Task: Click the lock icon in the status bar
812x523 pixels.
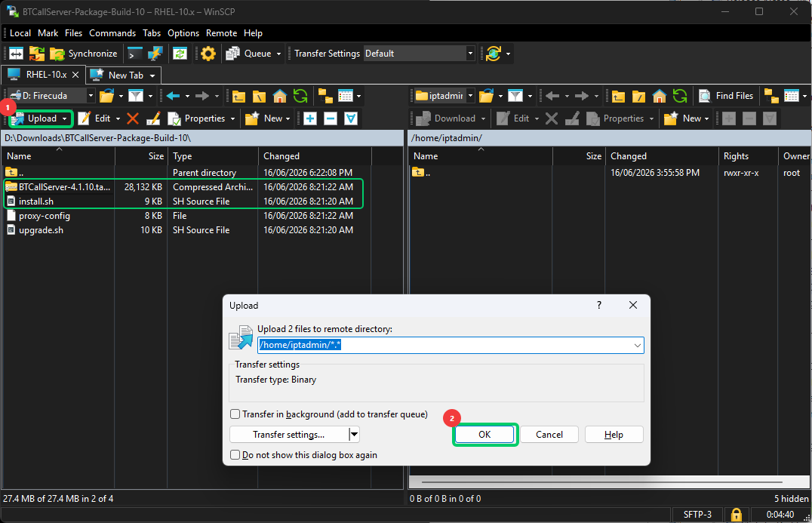Action: tap(736, 514)
